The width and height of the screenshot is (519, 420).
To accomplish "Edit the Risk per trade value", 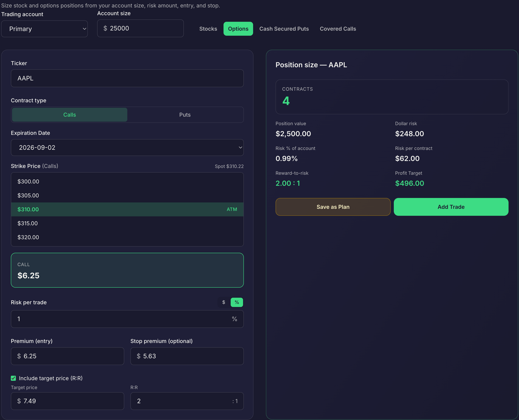I will tap(127, 319).
